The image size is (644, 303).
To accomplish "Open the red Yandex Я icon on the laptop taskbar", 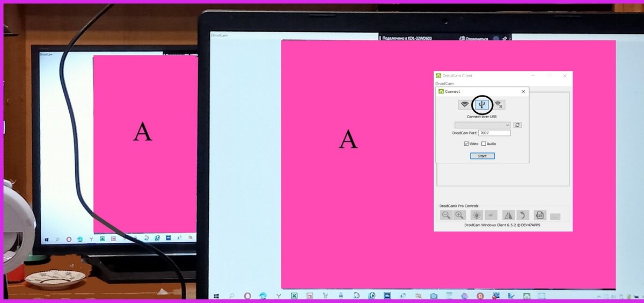I will point(480,295).
